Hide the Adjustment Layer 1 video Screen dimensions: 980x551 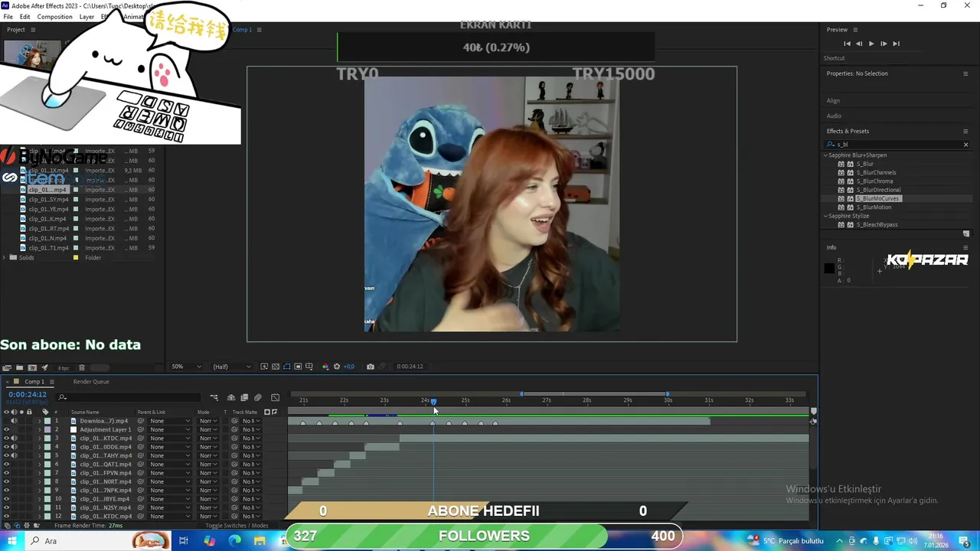click(x=7, y=430)
